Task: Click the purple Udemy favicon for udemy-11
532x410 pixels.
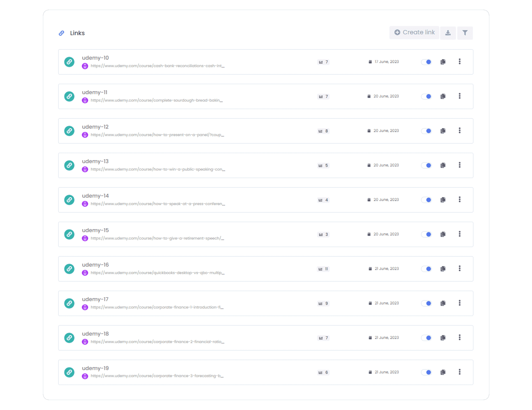Action: pyautogui.click(x=85, y=100)
